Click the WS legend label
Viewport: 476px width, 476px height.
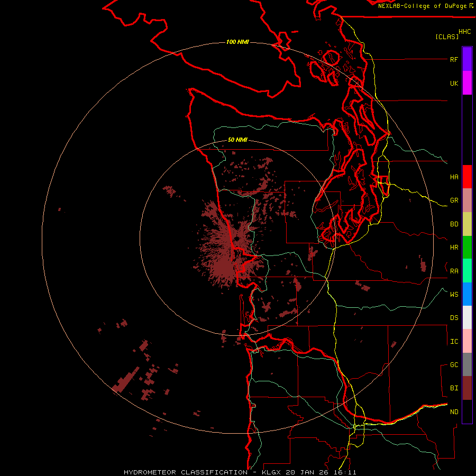point(454,294)
